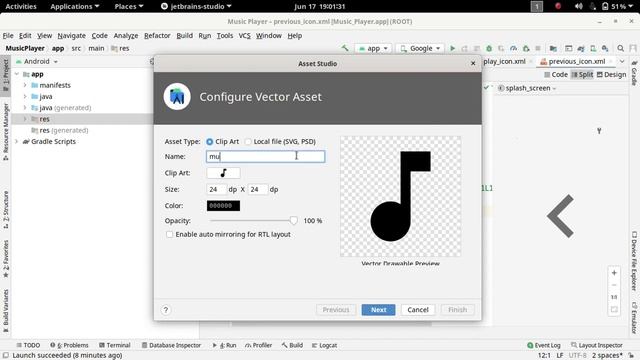Viewport: 640px width, 360px height.
Task: Open the Event Log
Action: click(x=544, y=345)
